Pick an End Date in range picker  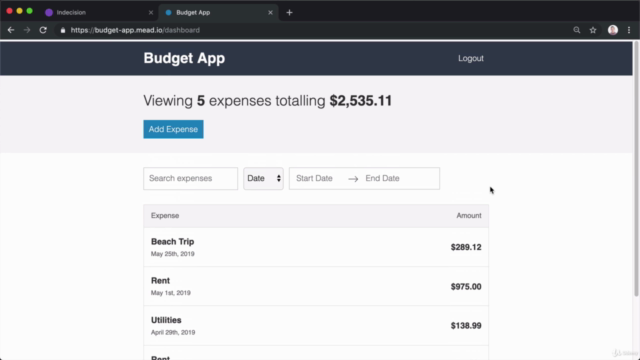[x=382, y=178]
